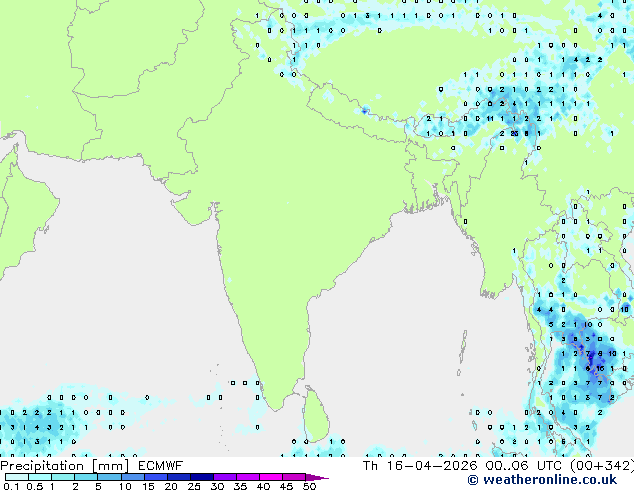Click the legend label '15'
This screenshot has width=634, height=490.
[148, 486]
